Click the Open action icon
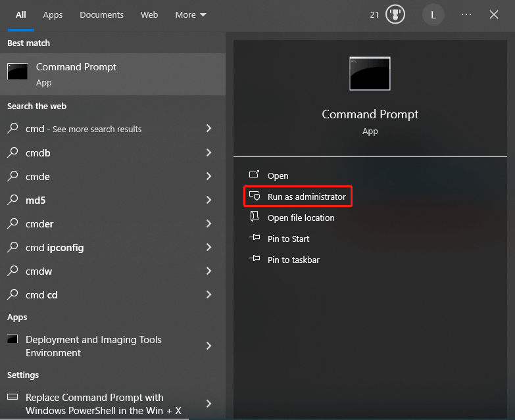The image size is (515, 420). click(x=255, y=174)
